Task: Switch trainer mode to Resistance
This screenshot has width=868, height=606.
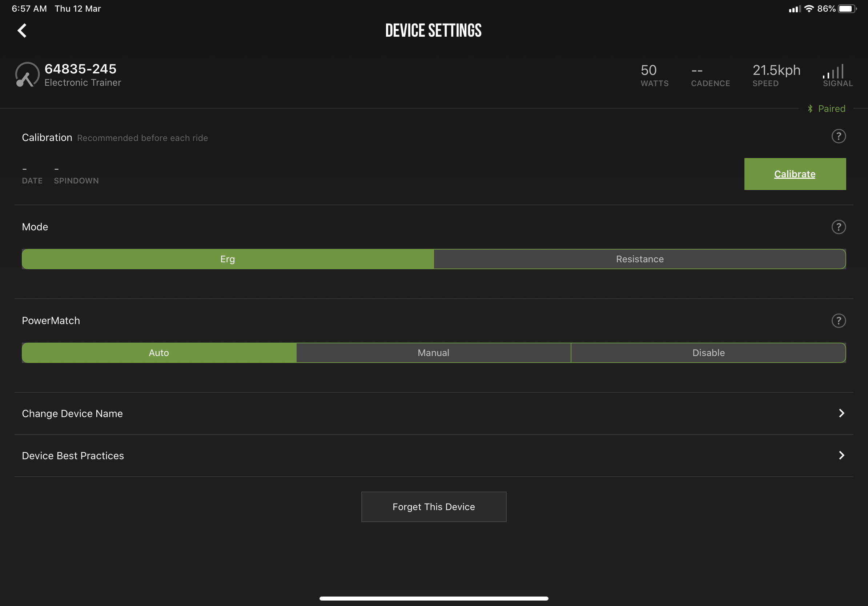Action: (639, 259)
